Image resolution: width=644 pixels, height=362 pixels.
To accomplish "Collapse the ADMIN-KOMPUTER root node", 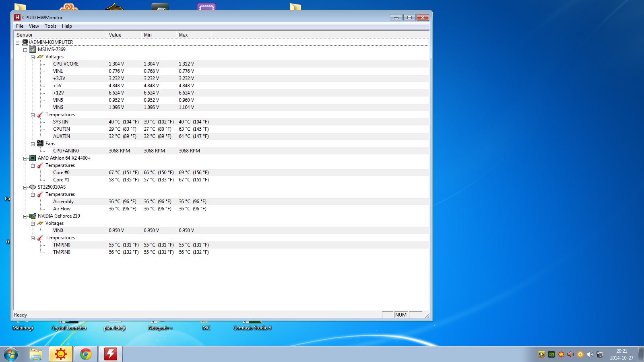I will [18, 43].
